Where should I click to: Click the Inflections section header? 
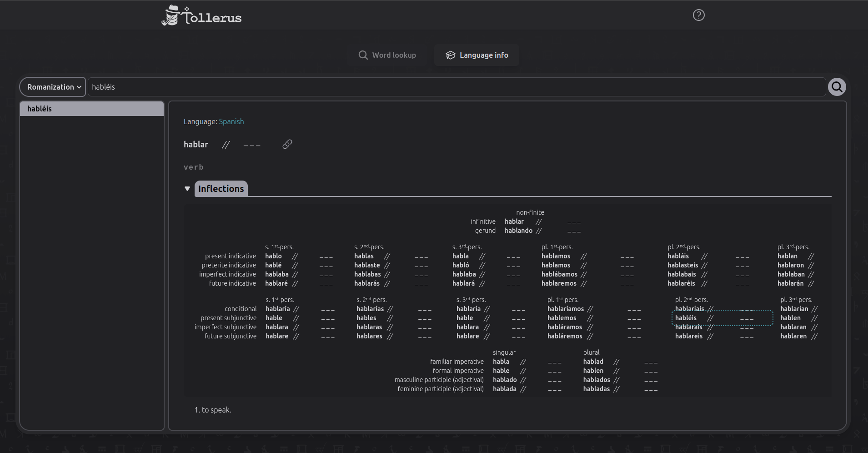click(x=221, y=188)
